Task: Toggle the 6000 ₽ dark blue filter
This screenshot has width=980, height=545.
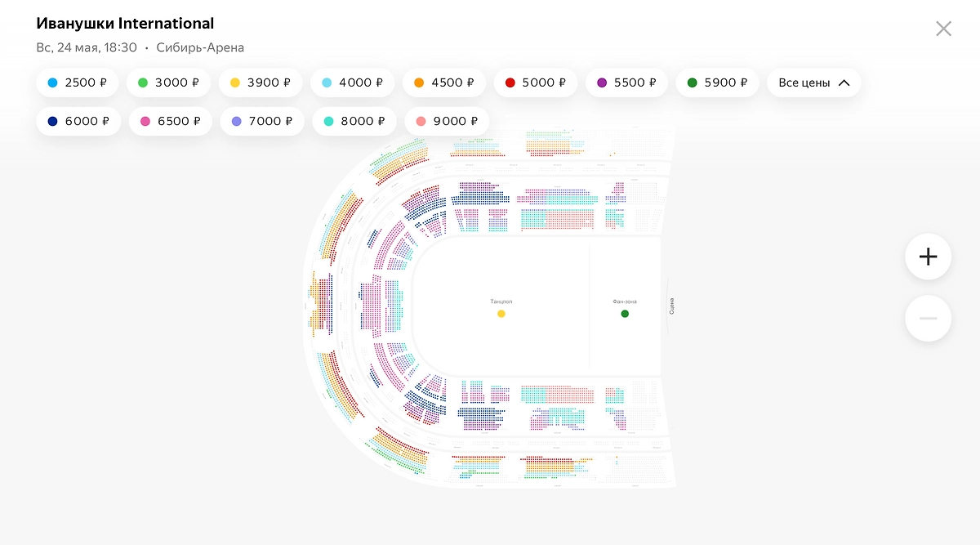Action: [x=78, y=121]
